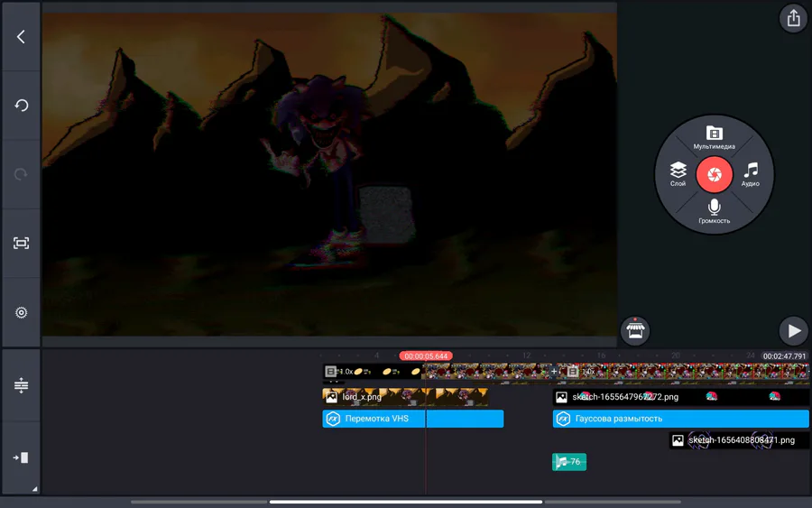812x508 pixels.
Task: Select the audio clip labeled 76
Action: 569,462
